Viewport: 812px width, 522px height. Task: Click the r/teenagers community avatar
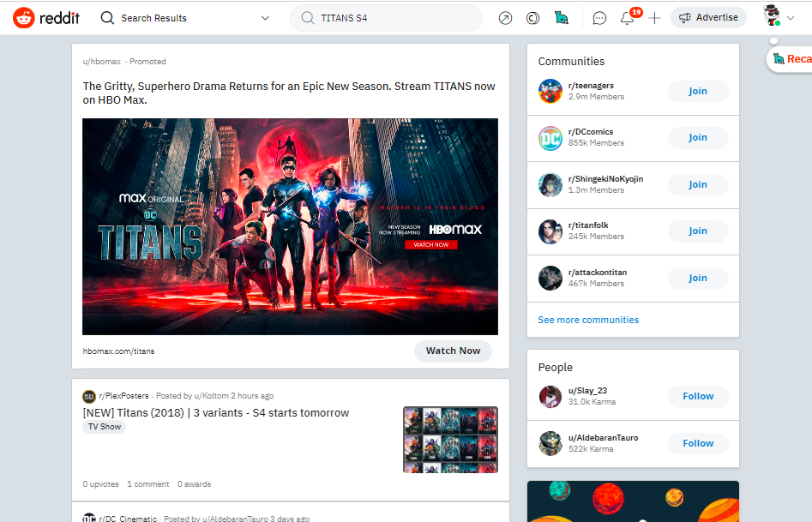(x=550, y=91)
